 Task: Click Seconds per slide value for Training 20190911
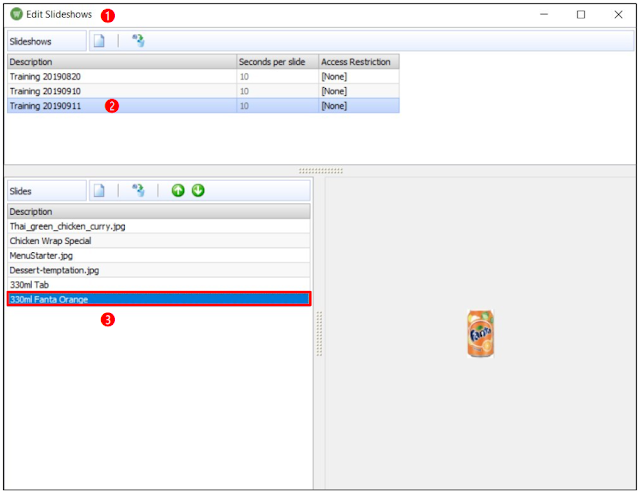(278, 106)
